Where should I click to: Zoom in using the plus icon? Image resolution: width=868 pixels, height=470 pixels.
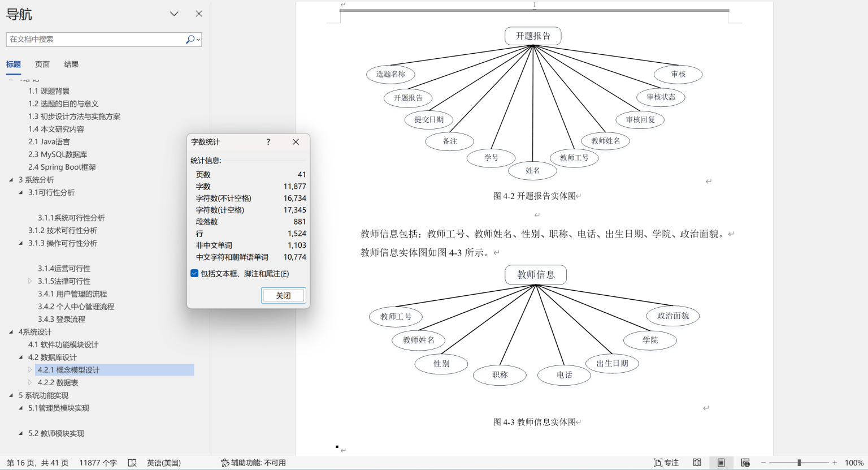pos(835,463)
